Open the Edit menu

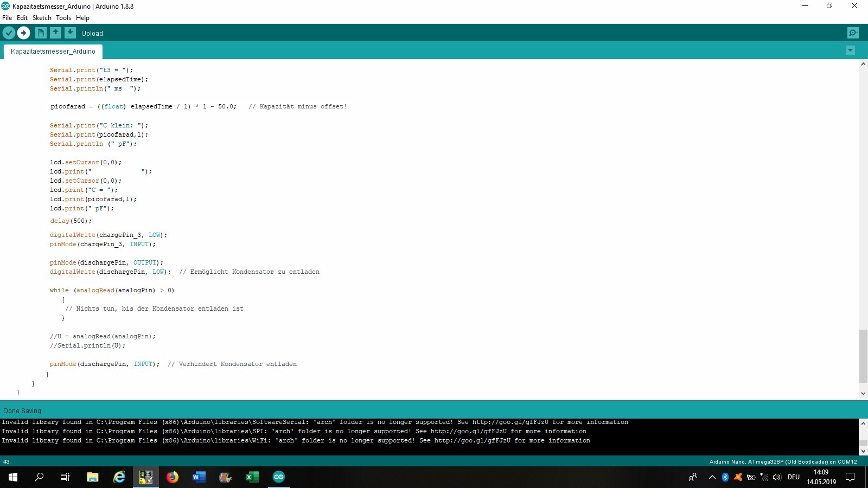point(22,18)
